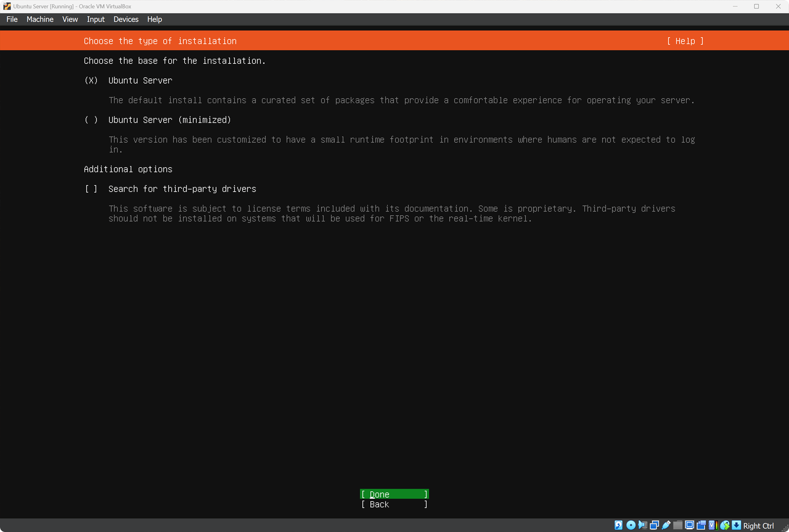Select the Ubuntu Server radio option
789x532 pixels.
(91, 80)
